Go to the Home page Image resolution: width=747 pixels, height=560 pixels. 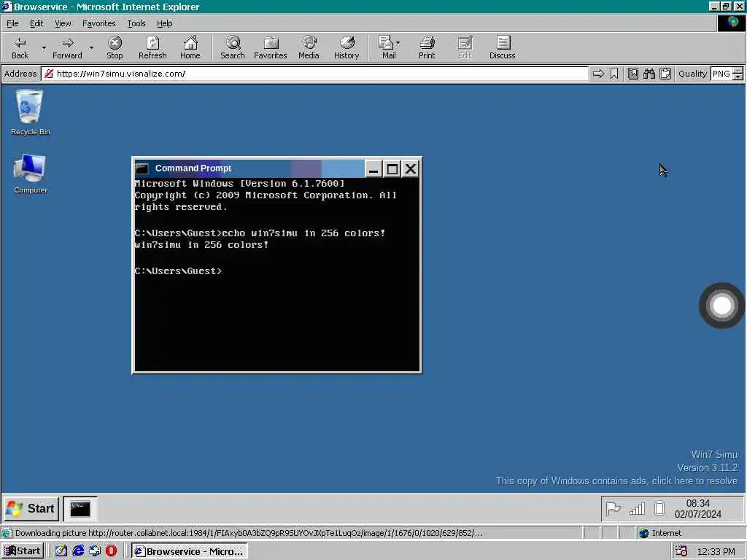coord(190,47)
